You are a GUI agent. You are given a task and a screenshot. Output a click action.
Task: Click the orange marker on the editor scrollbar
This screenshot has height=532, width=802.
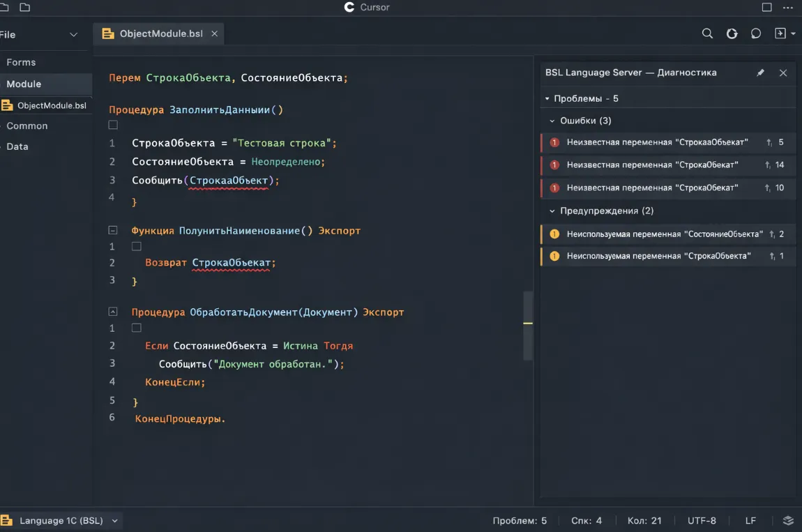pyautogui.click(x=528, y=323)
